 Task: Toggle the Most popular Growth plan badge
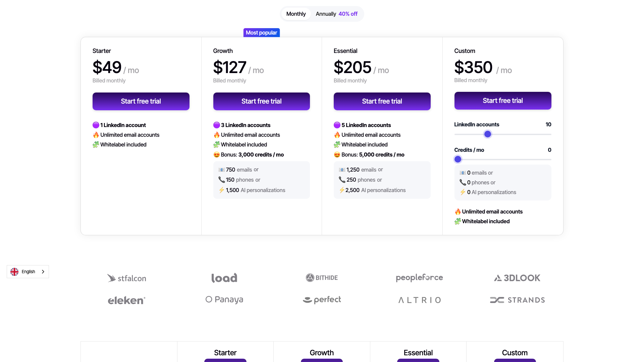(261, 33)
